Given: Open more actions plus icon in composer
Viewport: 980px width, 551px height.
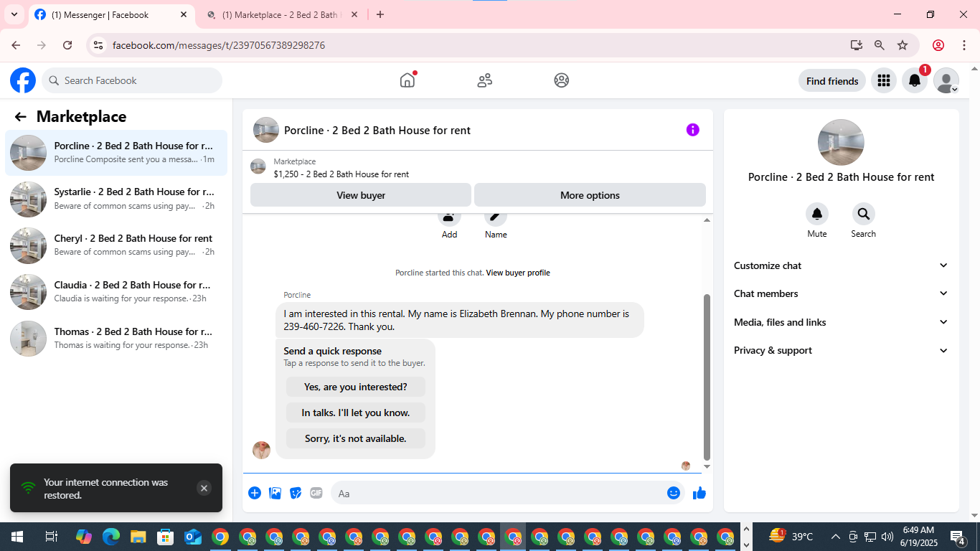Looking at the screenshot, I should (255, 493).
